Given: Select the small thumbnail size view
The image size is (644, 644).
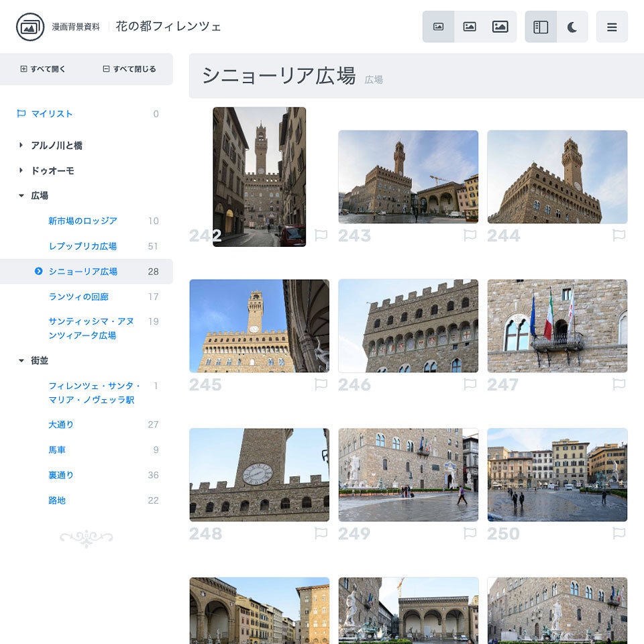Looking at the screenshot, I should tap(438, 27).
